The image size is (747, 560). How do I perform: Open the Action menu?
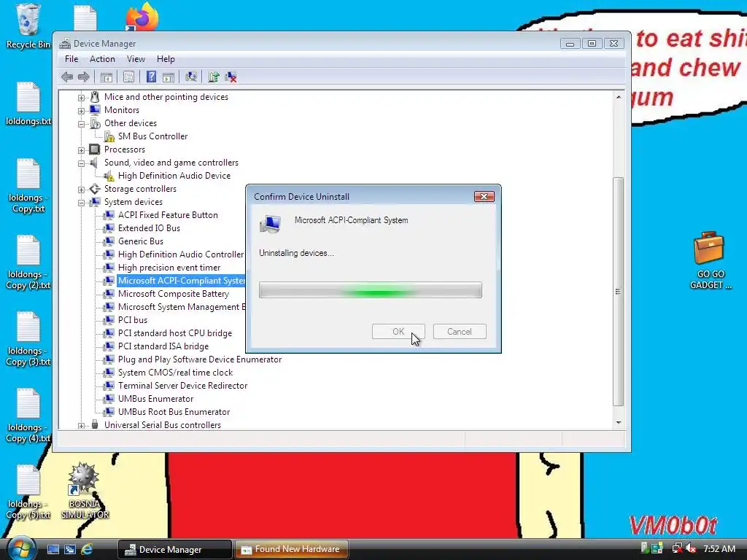pos(102,59)
